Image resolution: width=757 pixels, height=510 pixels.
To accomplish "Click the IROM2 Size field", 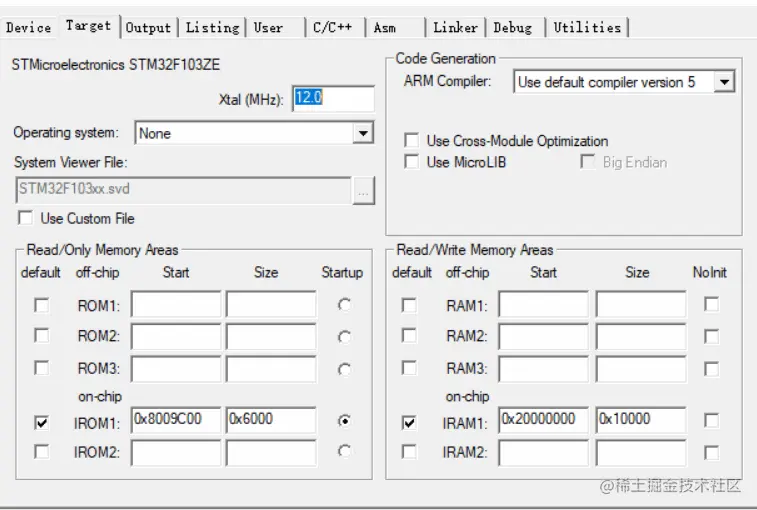I will pos(271,453).
